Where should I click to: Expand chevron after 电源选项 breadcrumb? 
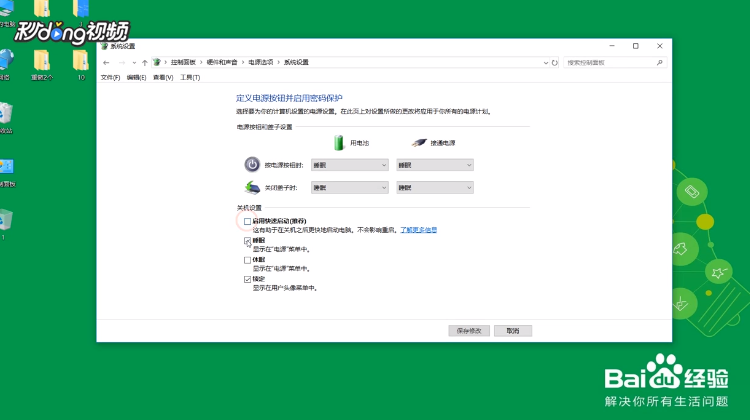279,62
